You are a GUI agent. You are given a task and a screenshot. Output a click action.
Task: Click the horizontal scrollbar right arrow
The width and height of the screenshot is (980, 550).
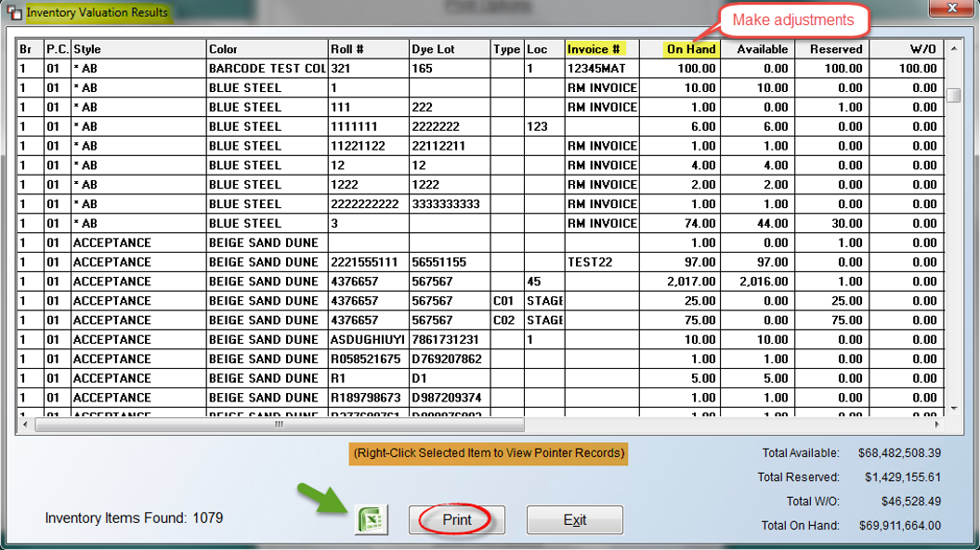(x=937, y=425)
